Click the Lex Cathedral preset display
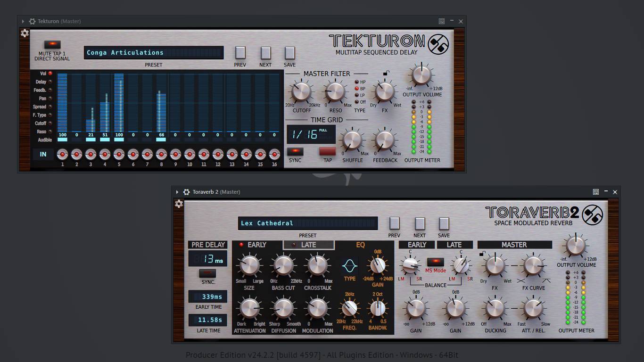644x362 pixels. [308, 223]
